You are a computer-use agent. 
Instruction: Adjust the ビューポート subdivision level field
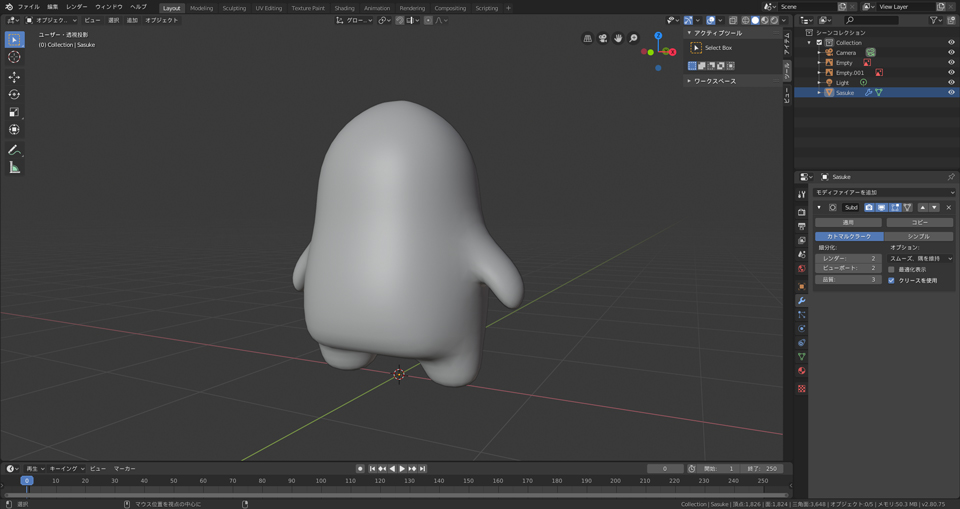(848, 268)
